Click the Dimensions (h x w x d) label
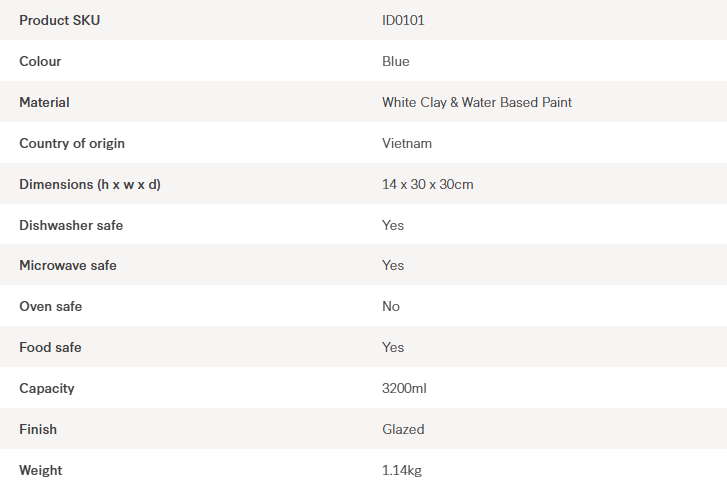Screen dimensions: 727x487 click(x=90, y=184)
